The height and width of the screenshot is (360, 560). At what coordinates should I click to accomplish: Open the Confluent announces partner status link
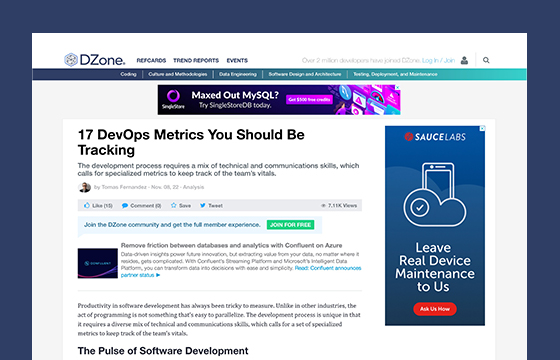click(x=241, y=271)
